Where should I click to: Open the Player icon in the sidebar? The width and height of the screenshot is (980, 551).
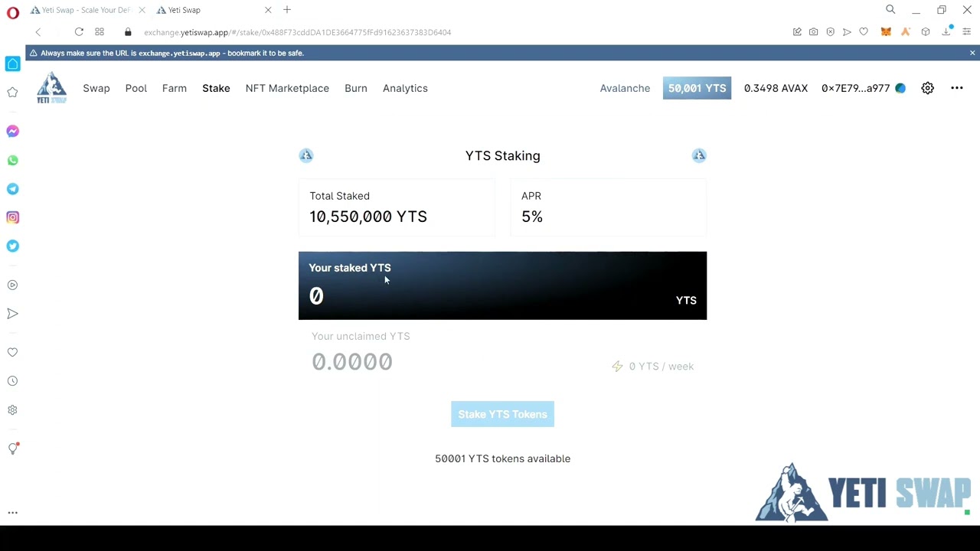(x=12, y=285)
